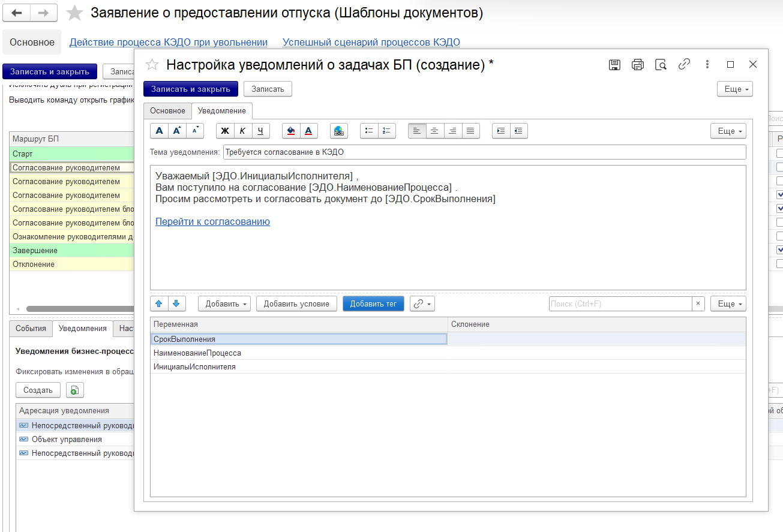Click the Тема уведомления input field
Viewport: 783px width, 532px height.
coord(485,152)
